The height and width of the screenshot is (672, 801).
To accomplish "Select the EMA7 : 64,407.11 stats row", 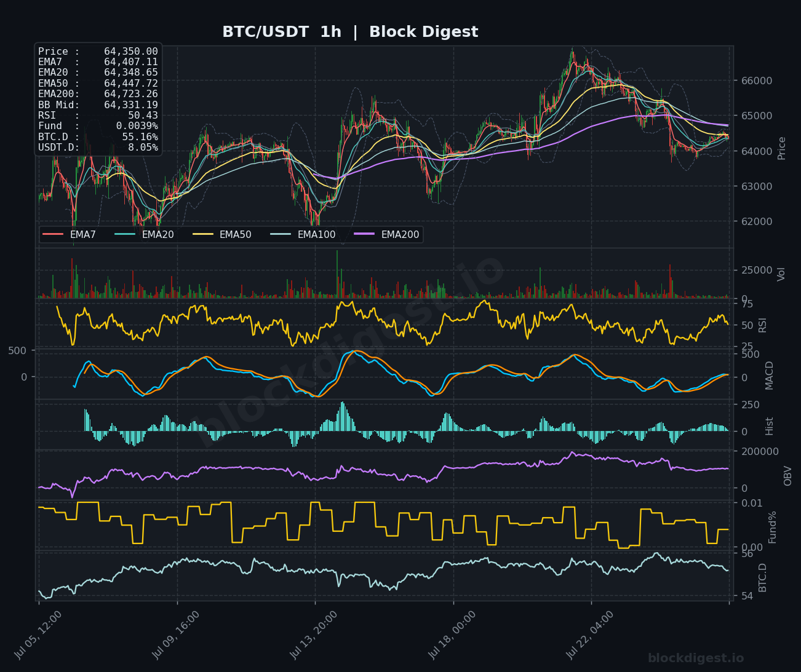I will coord(98,62).
